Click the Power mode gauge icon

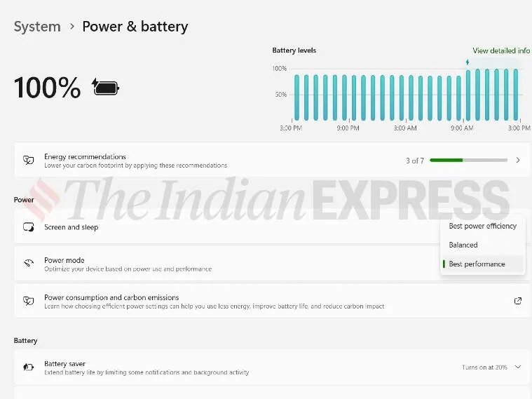coord(28,264)
